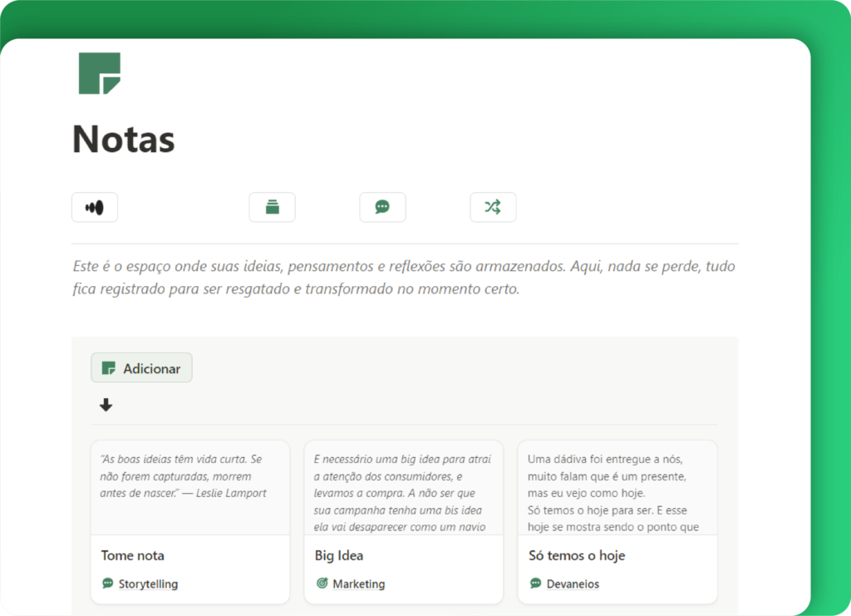Open the Só temos o hoje card title

(x=577, y=556)
